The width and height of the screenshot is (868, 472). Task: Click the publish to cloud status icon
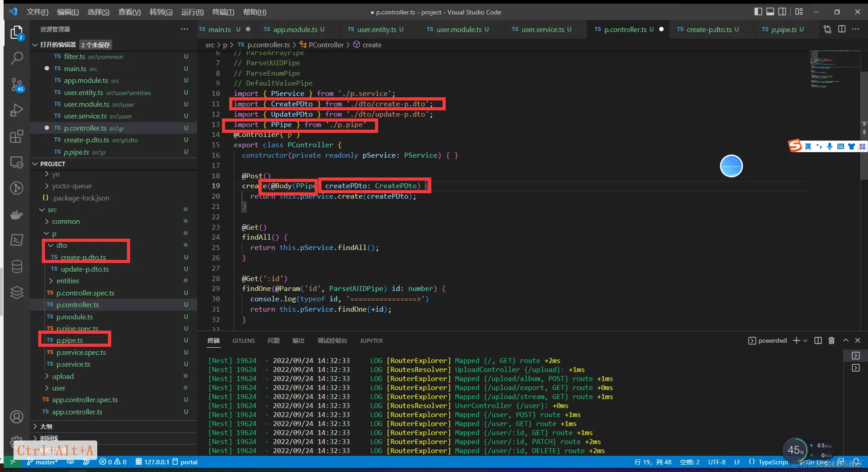point(71,462)
